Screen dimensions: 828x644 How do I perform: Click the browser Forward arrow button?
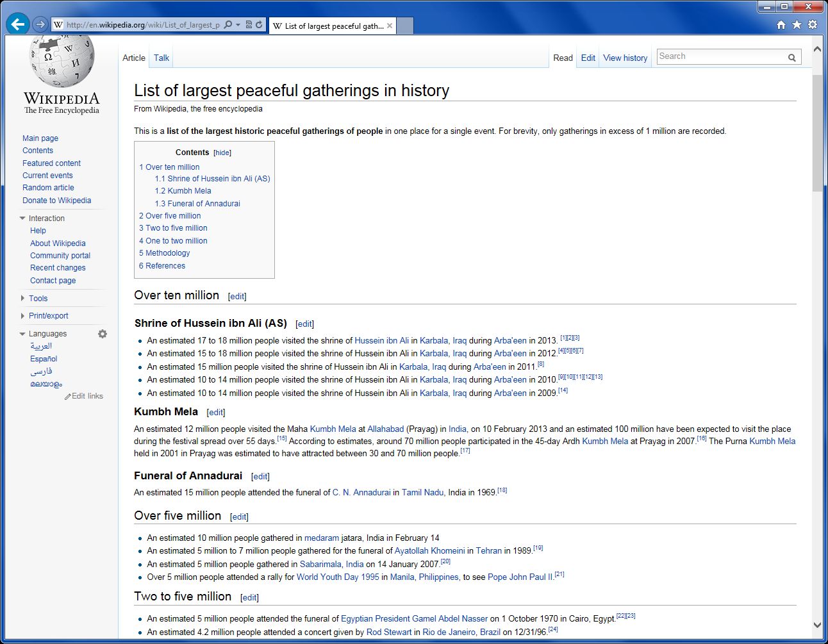(x=40, y=24)
